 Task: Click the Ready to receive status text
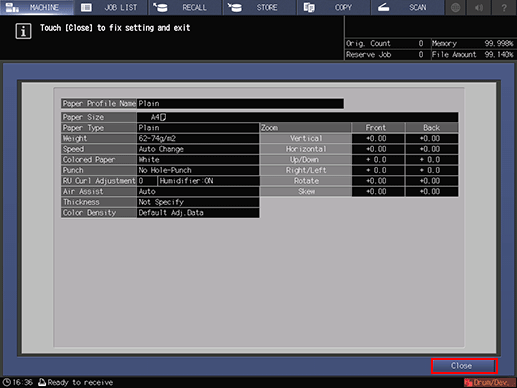click(80, 383)
